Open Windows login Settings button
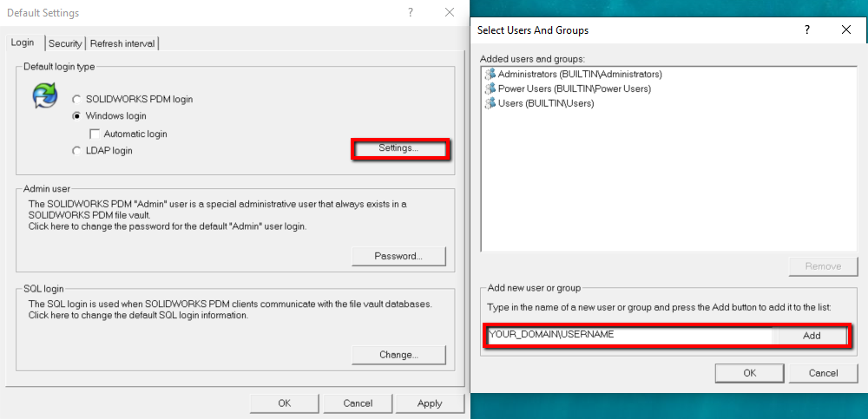This screenshot has height=419, width=868. [398, 148]
